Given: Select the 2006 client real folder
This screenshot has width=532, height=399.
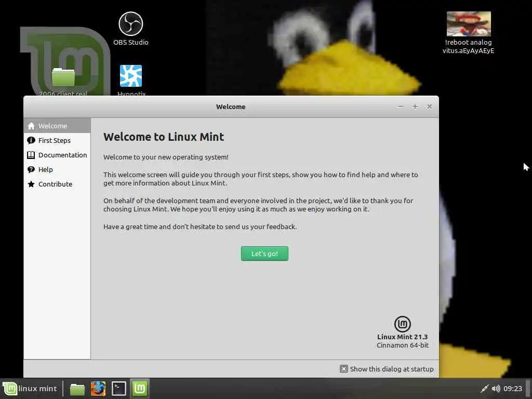Looking at the screenshot, I should [63, 81].
